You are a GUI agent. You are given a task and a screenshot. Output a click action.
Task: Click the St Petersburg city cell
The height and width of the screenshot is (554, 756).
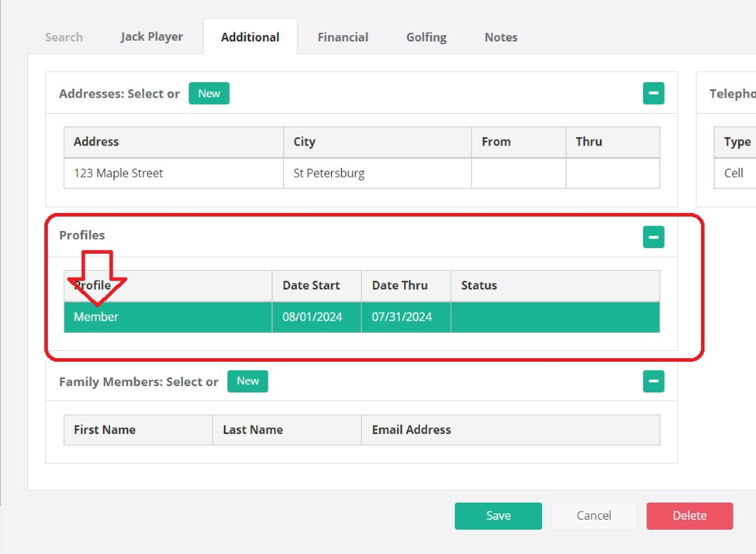point(378,173)
